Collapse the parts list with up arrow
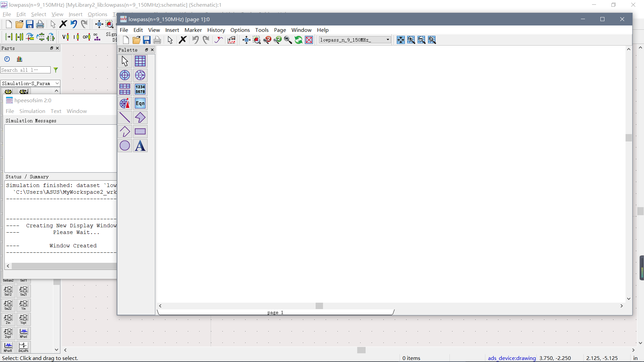 [56, 91]
